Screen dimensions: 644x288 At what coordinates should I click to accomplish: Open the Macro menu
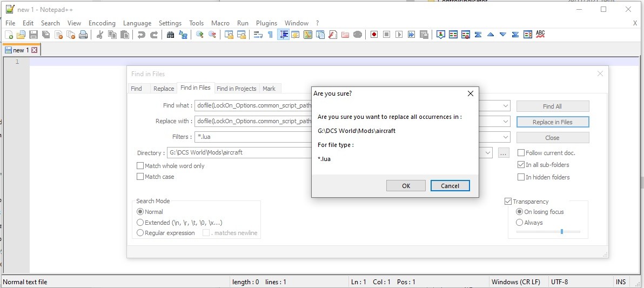click(x=220, y=23)
